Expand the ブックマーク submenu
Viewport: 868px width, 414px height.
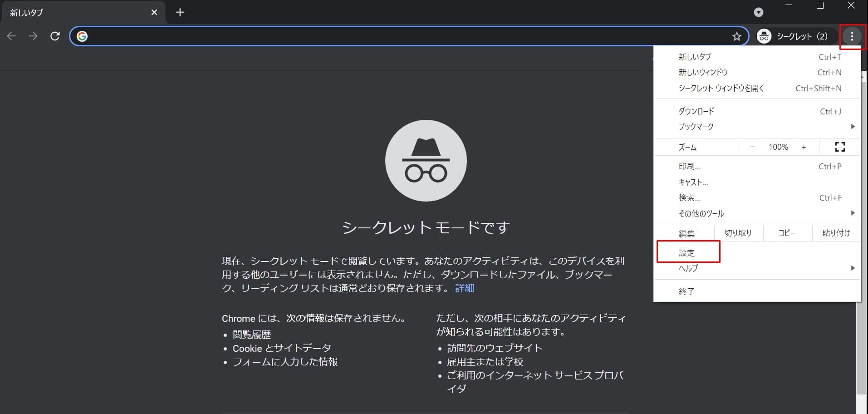pyautogui.click(x=757, y=127)
